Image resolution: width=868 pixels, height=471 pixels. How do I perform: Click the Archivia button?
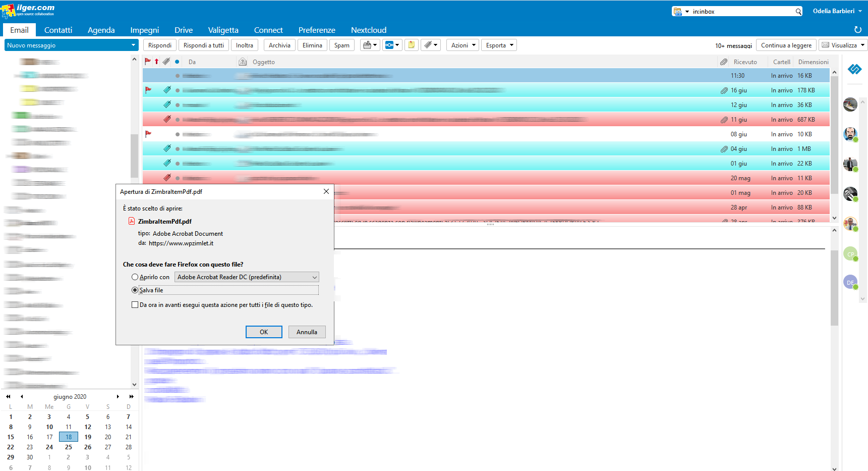[x=279, y=45]
